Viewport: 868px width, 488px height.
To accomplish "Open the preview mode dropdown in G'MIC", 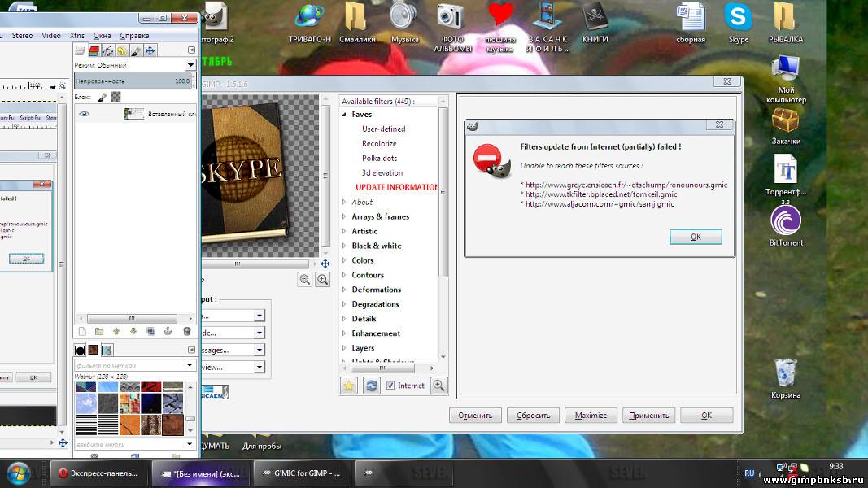I will coord(259,367).
